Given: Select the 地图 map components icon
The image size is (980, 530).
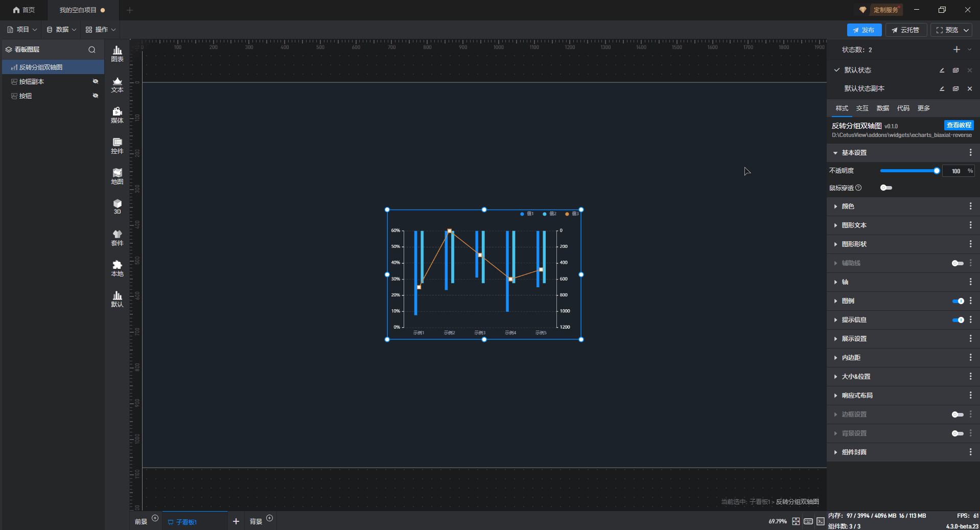Looking at the screenshot, I should coord(117,176).
